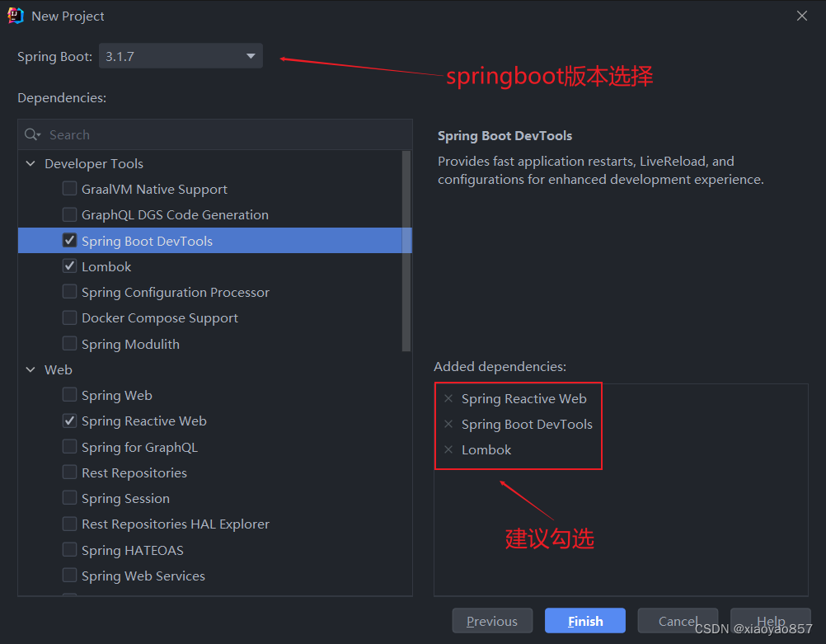Select Spring Modulith row text

pos(130,344)
